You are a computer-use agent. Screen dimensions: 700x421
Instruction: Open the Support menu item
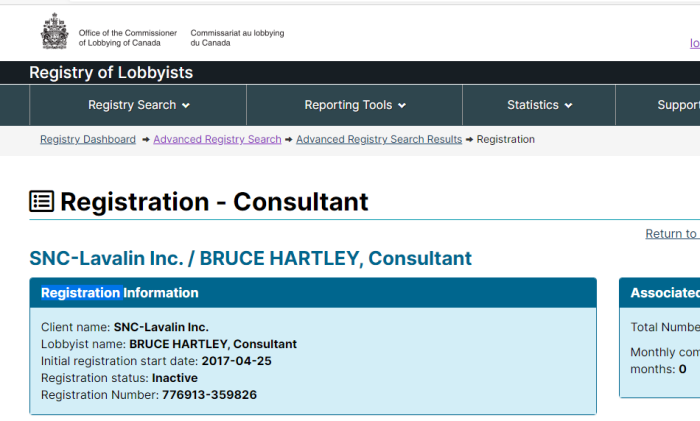coord(678,105)
